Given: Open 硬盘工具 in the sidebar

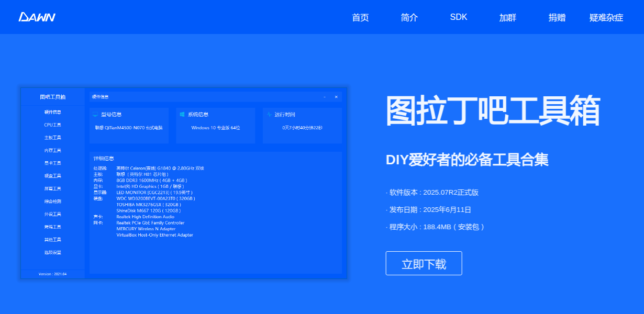Looking at the screenshot, I should coord(52,176).
